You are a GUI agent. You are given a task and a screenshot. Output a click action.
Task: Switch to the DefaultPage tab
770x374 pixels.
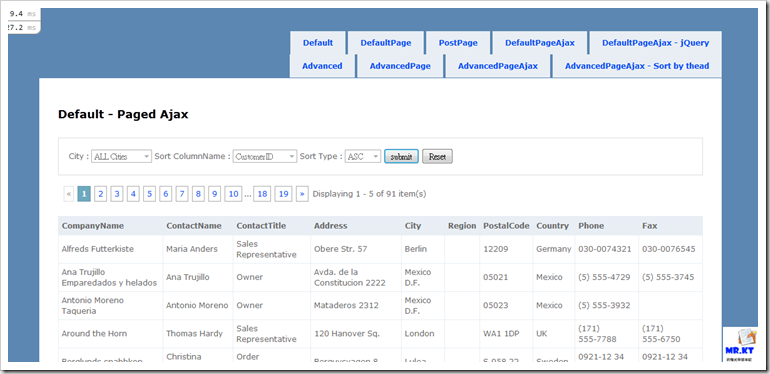tap(385, 43)
